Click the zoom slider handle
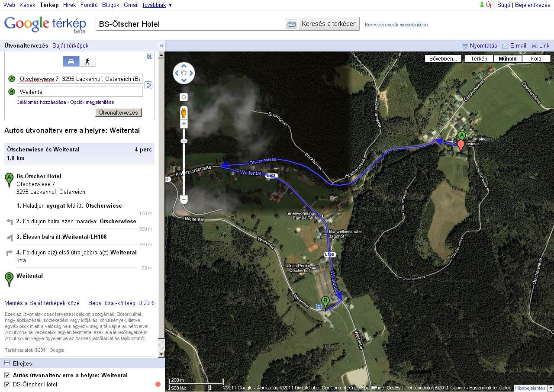Image resolution: width=554 pixels, height=392 pixels. [x=184, y=141]
